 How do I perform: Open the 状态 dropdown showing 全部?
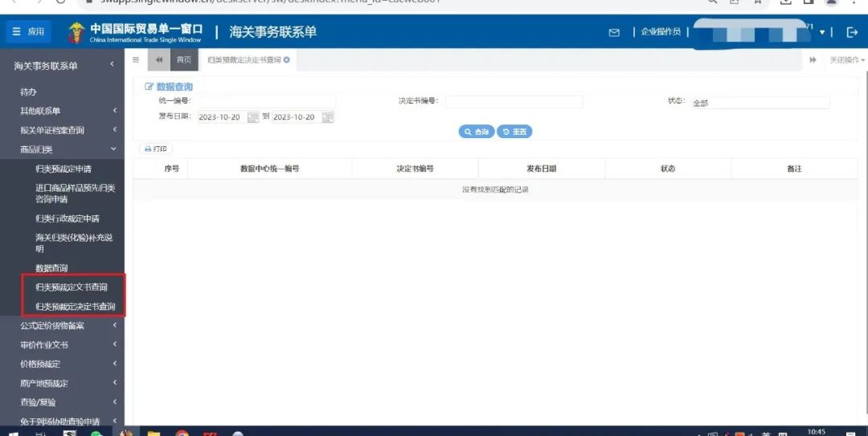pos(760,103)
